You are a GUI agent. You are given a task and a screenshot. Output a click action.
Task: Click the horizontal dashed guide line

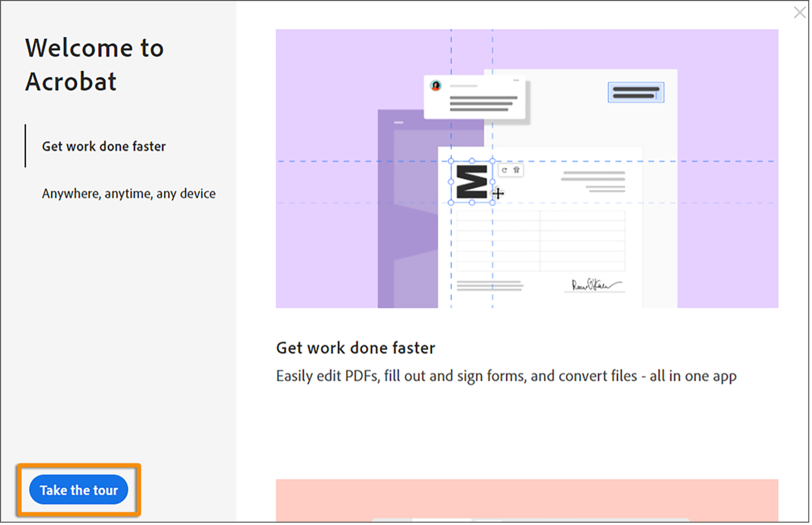click(x=339, y=161)
